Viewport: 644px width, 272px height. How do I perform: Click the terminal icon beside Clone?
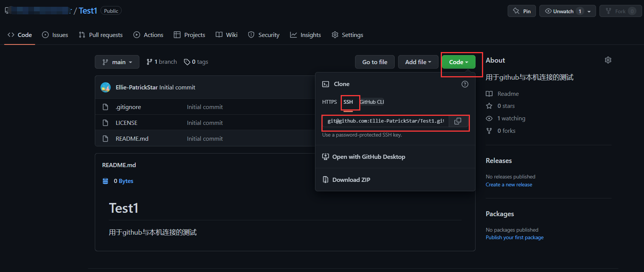pyautogui.click(x=326, y=84)
